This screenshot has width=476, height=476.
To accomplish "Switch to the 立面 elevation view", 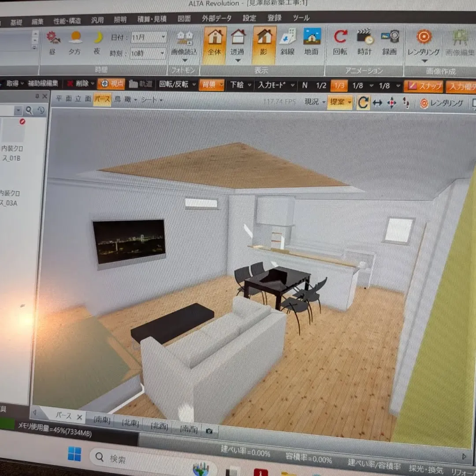I will tap(83, 99).
